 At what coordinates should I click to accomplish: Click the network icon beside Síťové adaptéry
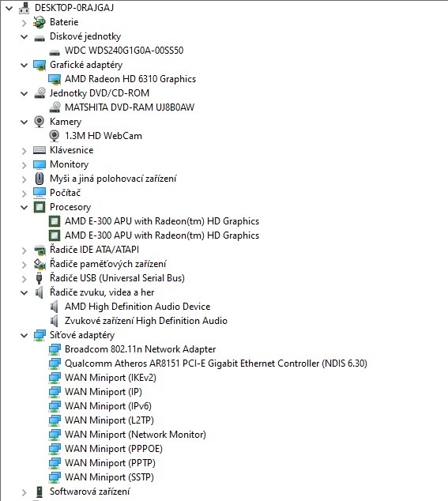(x=40, y=335)
